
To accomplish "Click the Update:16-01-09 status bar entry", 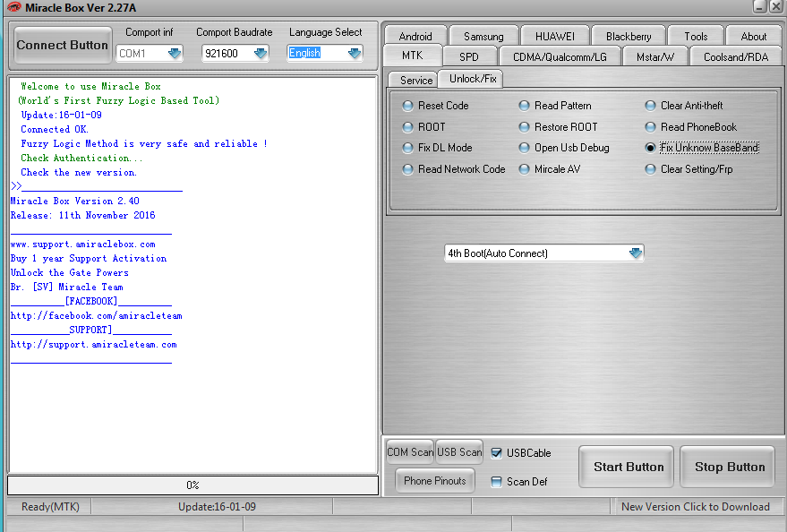I will tap(217, 507).
